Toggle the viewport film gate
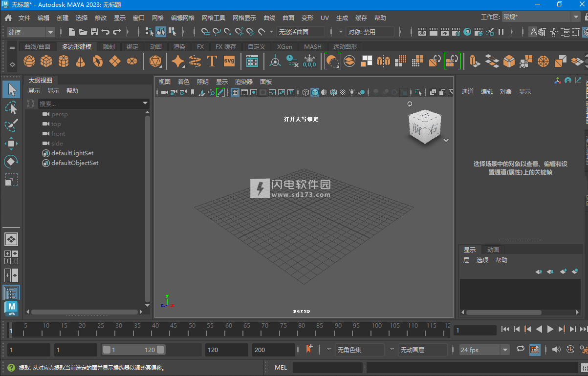 coord(244,92)
